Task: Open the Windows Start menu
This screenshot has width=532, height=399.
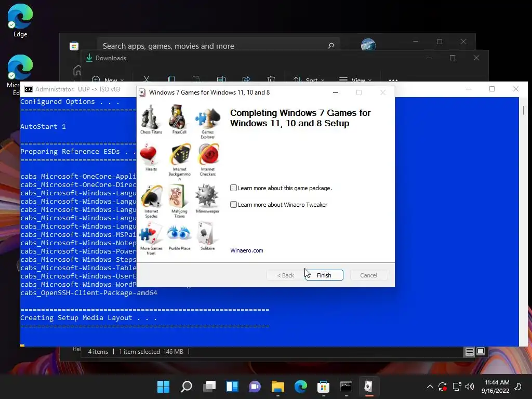Action: tap(163, 387)
